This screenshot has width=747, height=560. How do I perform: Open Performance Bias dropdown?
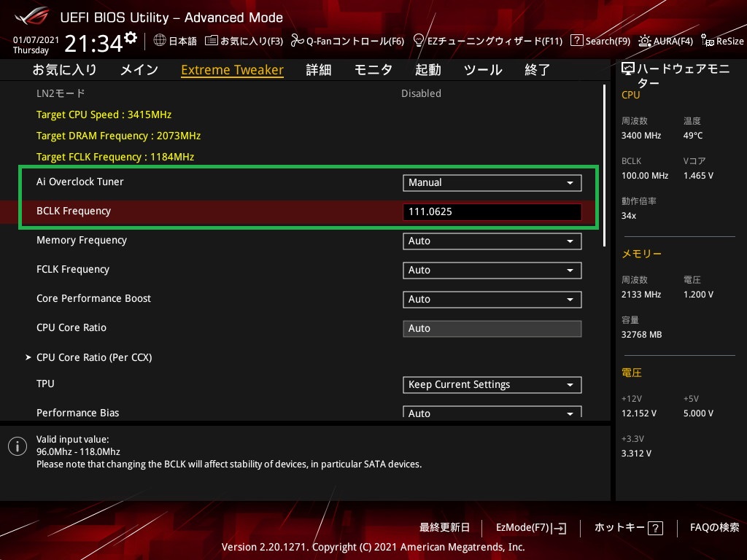click(492, 412)
